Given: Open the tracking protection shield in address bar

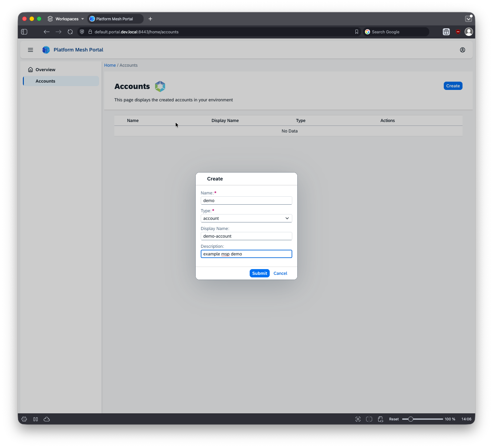Looking at the screenshot, I should click(x=82, y=32).
